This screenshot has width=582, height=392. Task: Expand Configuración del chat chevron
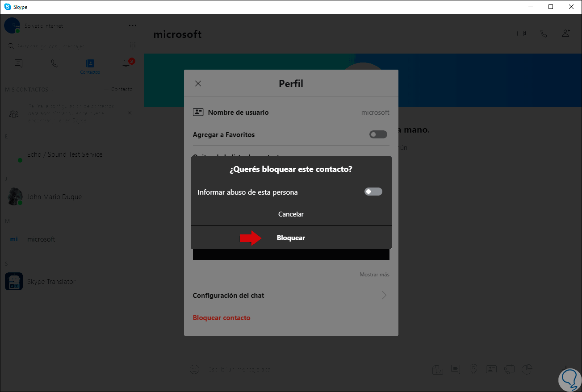click(384, 295)
